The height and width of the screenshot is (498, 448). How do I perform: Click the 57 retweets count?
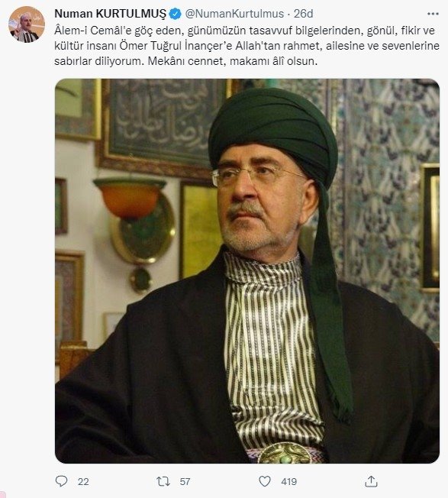(x=185, y=481)
